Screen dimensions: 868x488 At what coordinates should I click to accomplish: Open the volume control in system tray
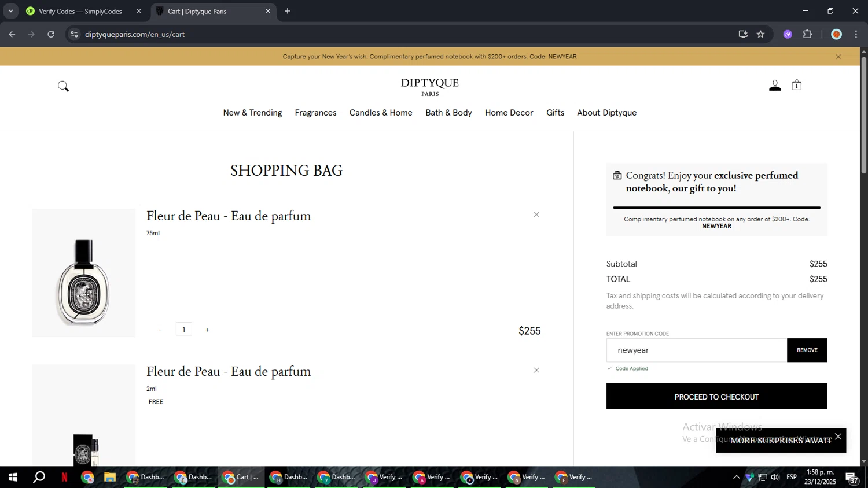point(775,477)
